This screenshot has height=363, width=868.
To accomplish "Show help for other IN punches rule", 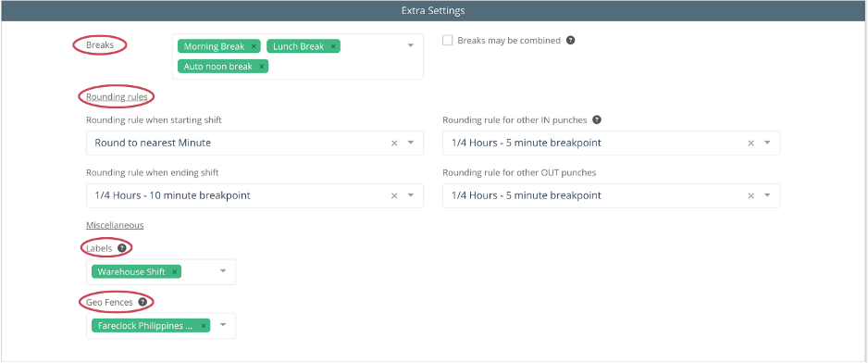I will point(597,119).
